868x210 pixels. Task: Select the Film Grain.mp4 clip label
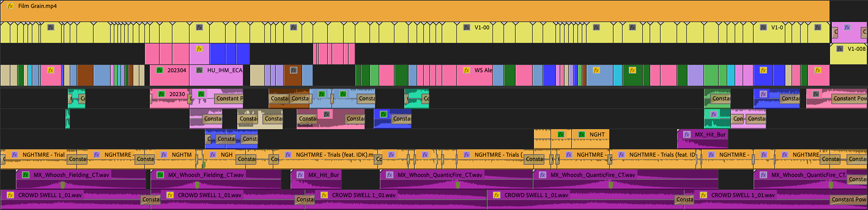38,6
